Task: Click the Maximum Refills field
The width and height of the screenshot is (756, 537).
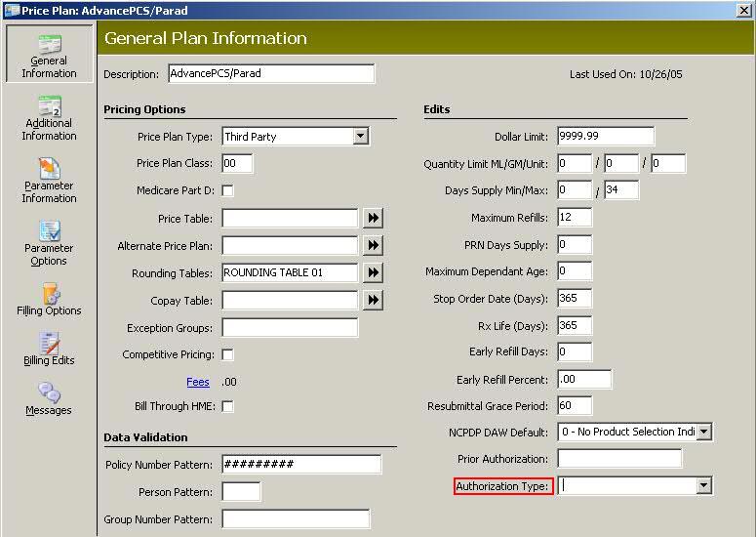Action: point(575,218)
